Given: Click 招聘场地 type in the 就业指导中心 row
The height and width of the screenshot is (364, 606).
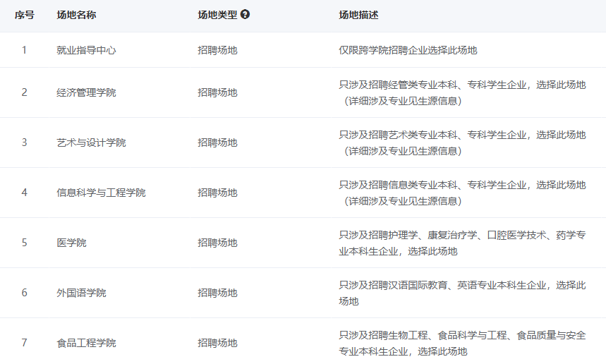Looking at the screenshot, I should (x=217, y=50).
